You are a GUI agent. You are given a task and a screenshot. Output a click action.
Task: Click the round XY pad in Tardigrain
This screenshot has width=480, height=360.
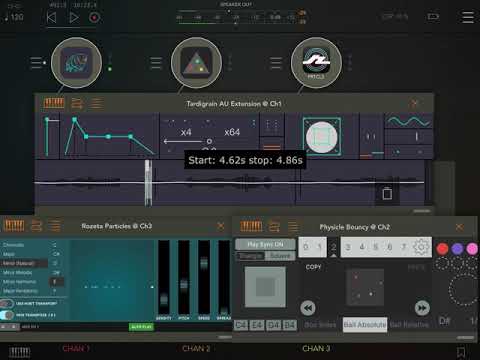[x=322, y=137]
